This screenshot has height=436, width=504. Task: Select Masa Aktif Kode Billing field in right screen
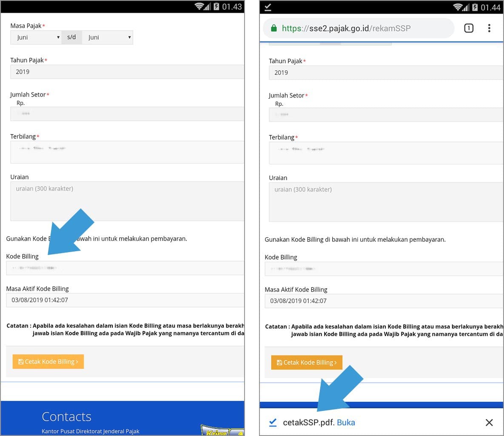(x=384, y=301)
